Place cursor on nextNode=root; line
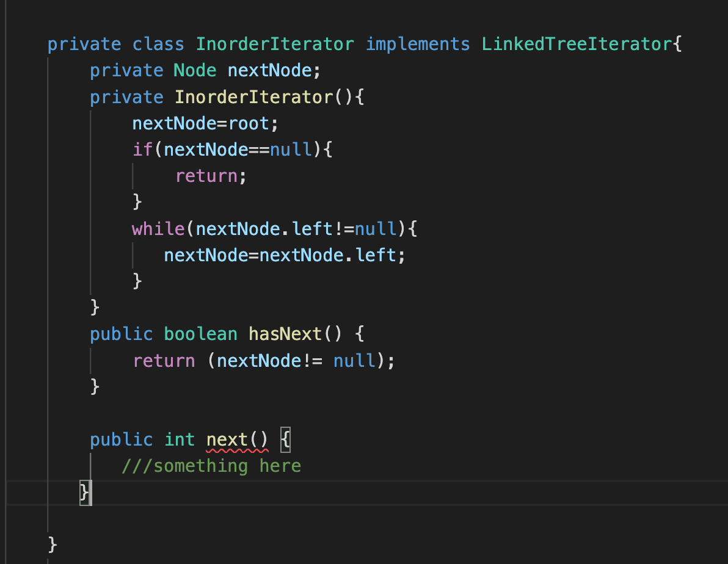The image size is (728, 564). coord(205,123)
